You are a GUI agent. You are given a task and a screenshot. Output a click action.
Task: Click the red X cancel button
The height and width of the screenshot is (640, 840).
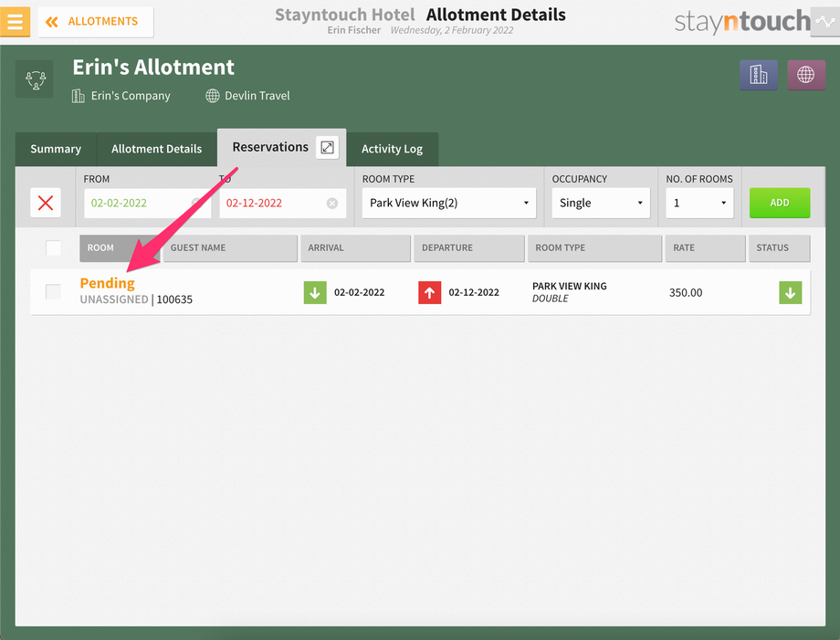[x=46, y=203]
